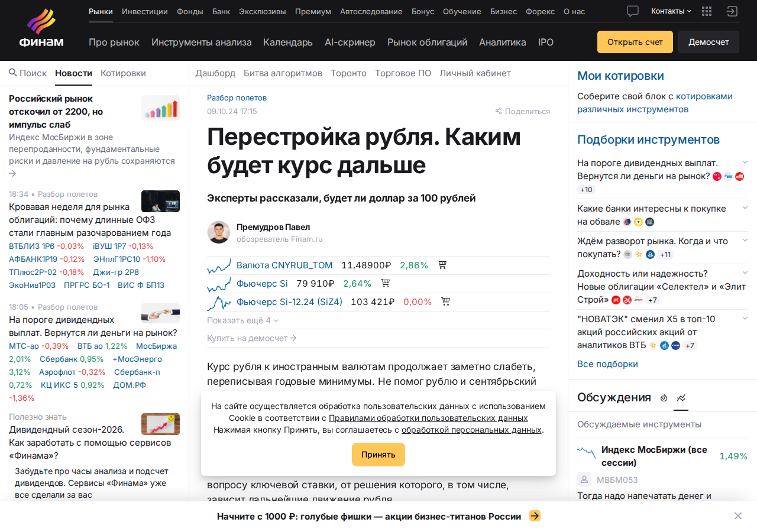Open the Фьючерс Si-12.24 (SiZ4) instrument link
This screenshot has width=757, height=532.
[289, 302]
